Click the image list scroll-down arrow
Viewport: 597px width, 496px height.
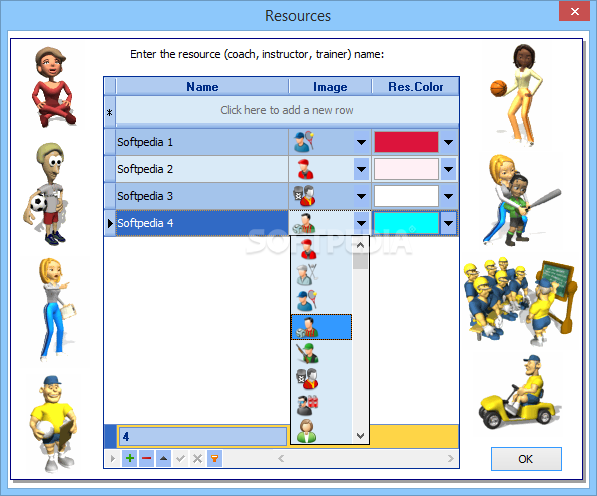(x=360, y=435)
